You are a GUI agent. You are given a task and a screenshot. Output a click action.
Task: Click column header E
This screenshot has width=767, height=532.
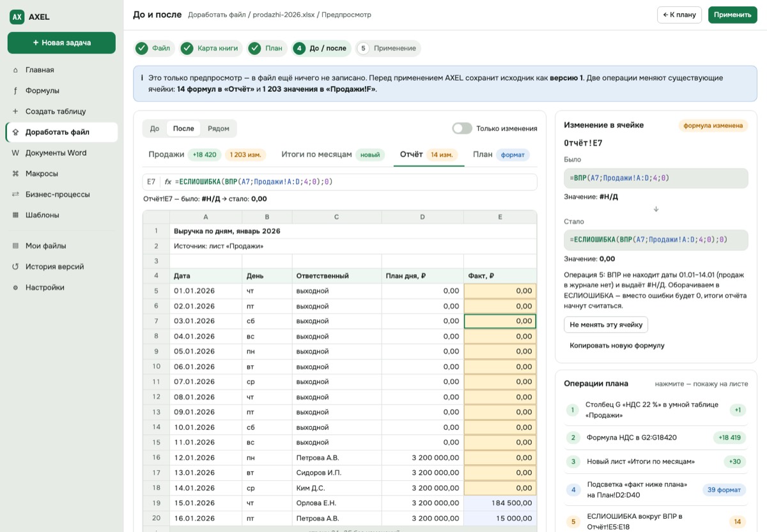[500, 217]
